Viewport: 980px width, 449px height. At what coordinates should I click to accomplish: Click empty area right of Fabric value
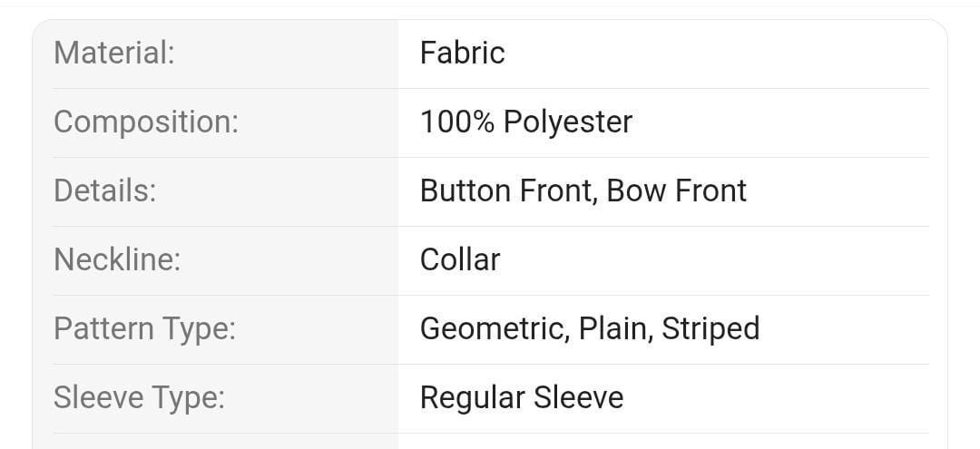726,53
